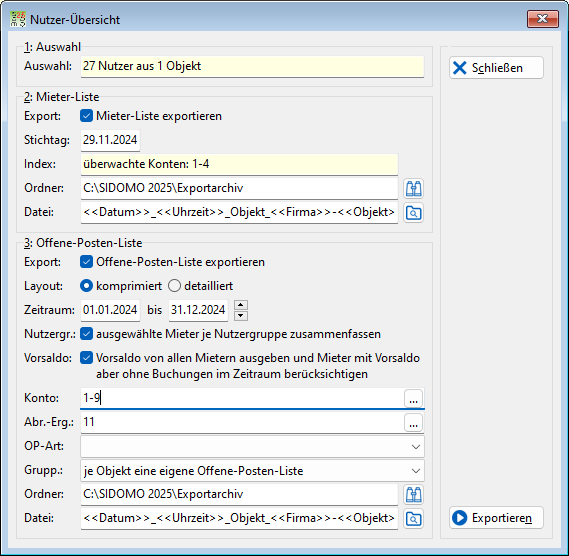Click the Stichtag date field
This screenshot has width=569, height=556.
click(x=110, y=140)
